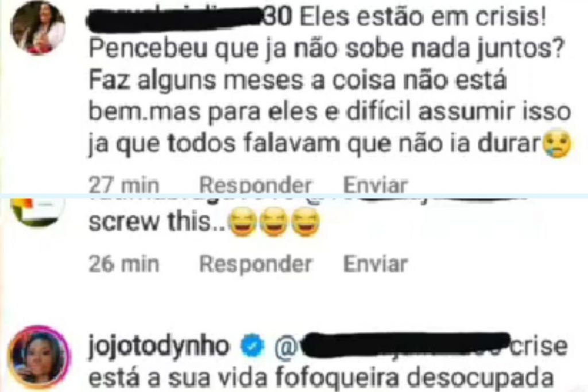Click the 27 min timestamp
Screen dimensions: 588x392
(x=124, y=185)
